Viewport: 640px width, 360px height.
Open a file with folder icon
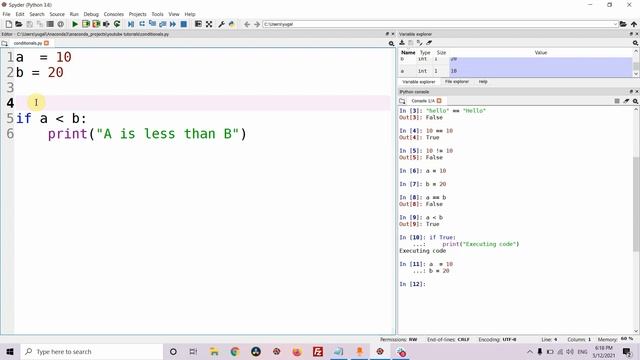point(19,24)
